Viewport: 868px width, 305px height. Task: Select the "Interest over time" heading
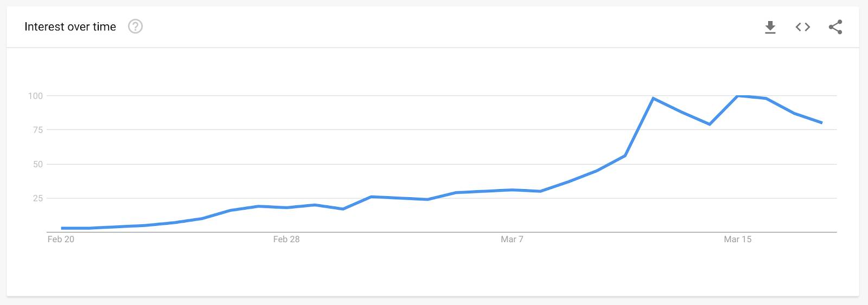pos(70,27)
